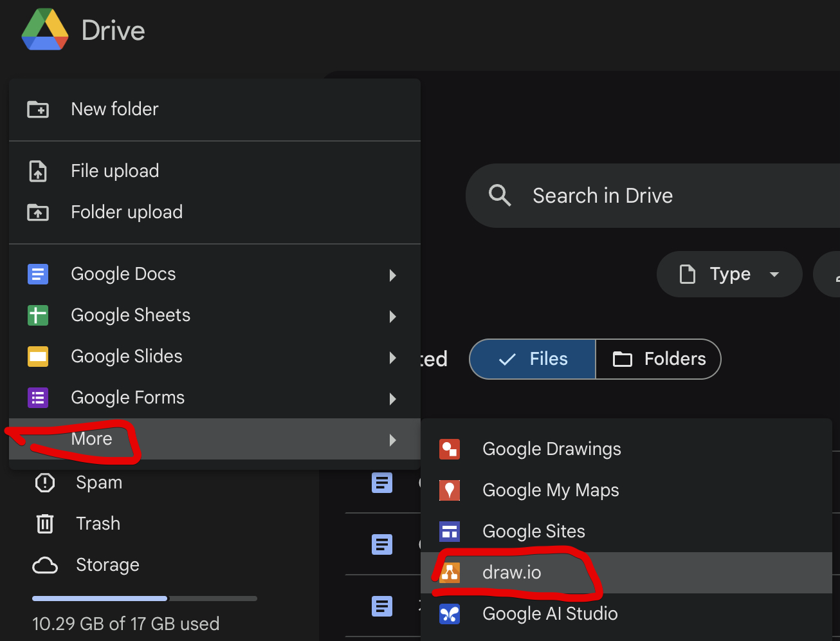This screenshot has width=840, height=641.
Task: Click the search magnifier icon
Action: [x=500, y=195]
